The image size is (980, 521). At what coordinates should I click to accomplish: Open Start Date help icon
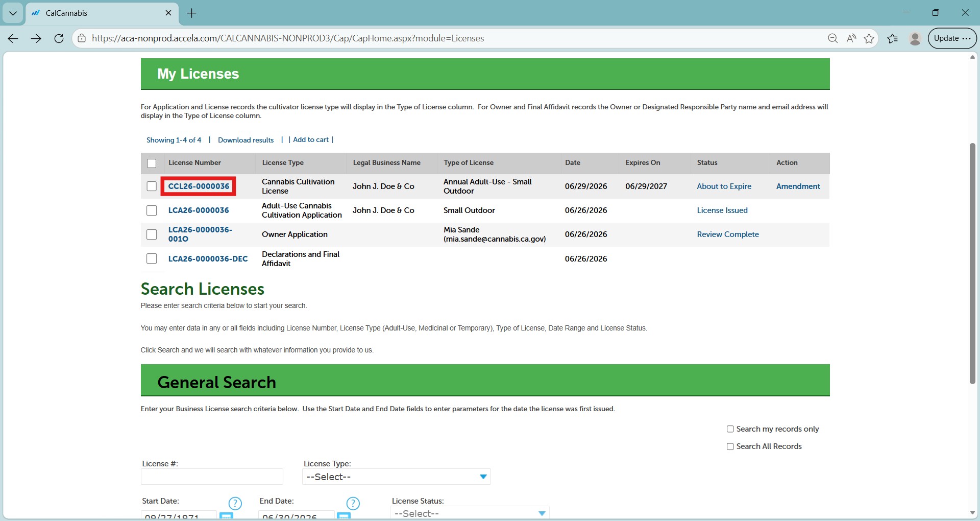tap(235, 503)
